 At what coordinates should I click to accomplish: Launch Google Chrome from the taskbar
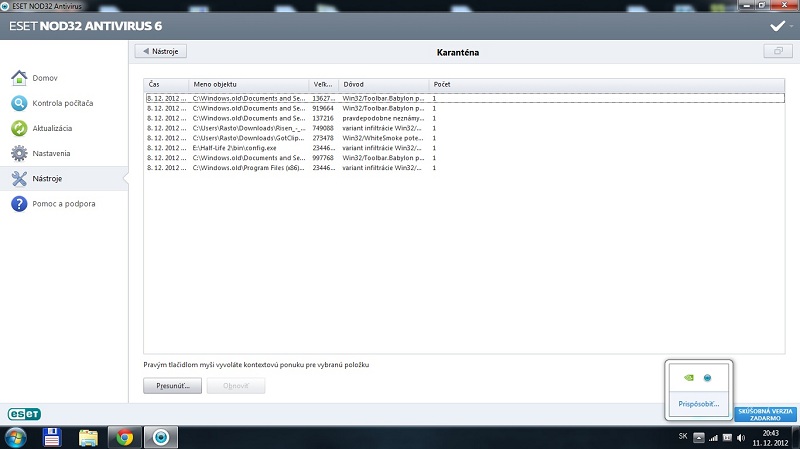point(125,437)
